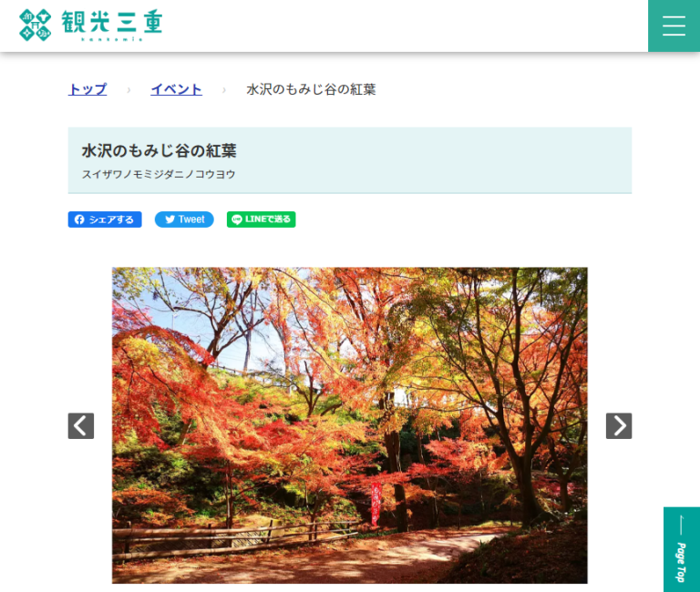
Task: Go to the トップ breadcrumb link
Action: [x=87, y=89]
